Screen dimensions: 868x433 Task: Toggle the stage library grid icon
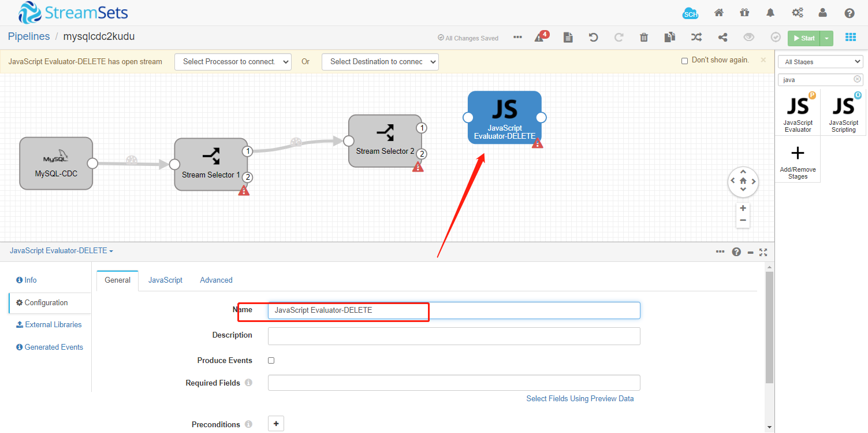tap(851, 38)
